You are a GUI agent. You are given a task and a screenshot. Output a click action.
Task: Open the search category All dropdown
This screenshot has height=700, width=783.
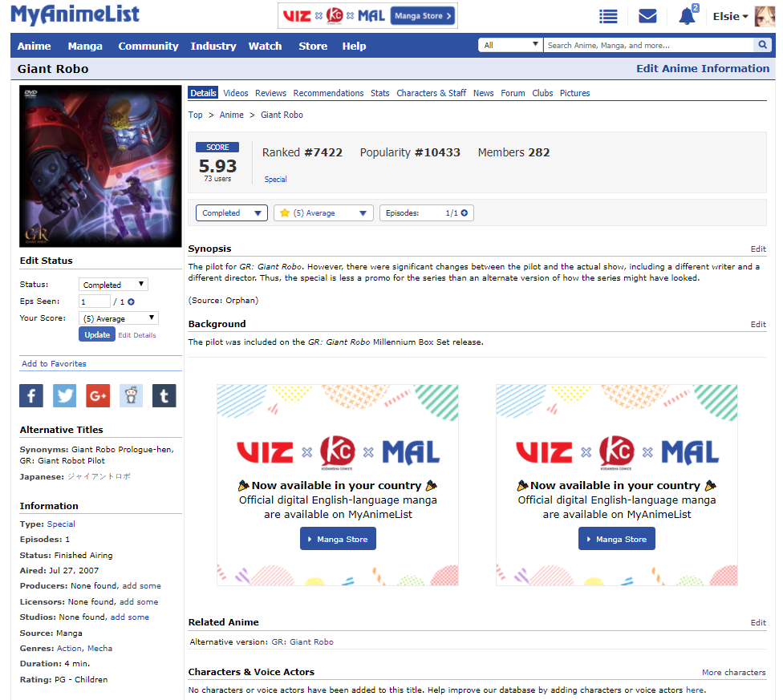510,45
